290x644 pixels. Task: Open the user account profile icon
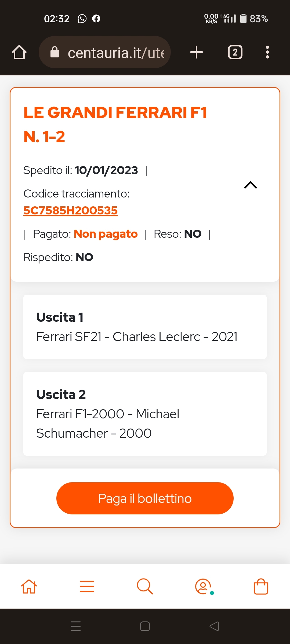tap(204, 587)
